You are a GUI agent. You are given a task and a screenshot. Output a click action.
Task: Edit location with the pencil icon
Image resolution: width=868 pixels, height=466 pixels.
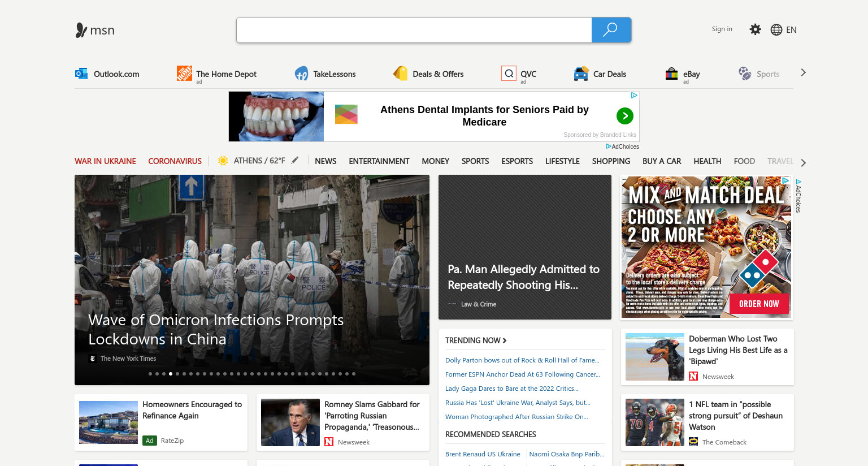tap(295, 161)
